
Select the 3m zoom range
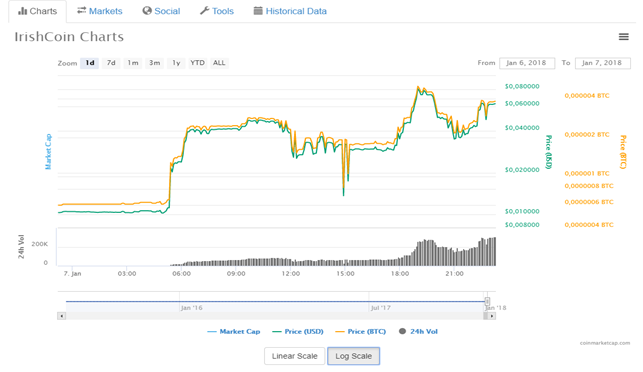coord(154,63)
